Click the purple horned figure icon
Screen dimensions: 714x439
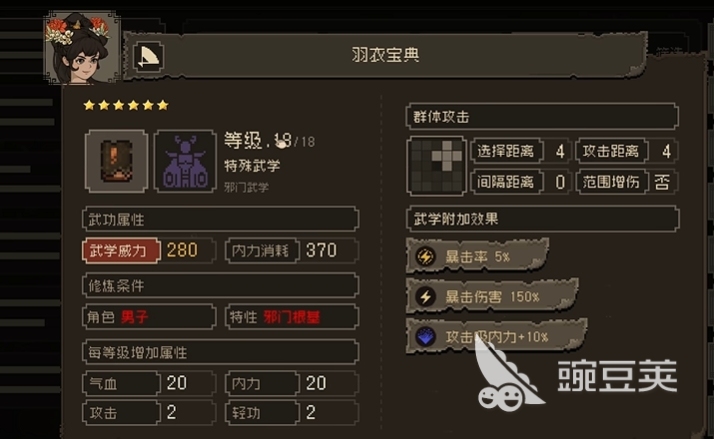(x=185, y=161)
